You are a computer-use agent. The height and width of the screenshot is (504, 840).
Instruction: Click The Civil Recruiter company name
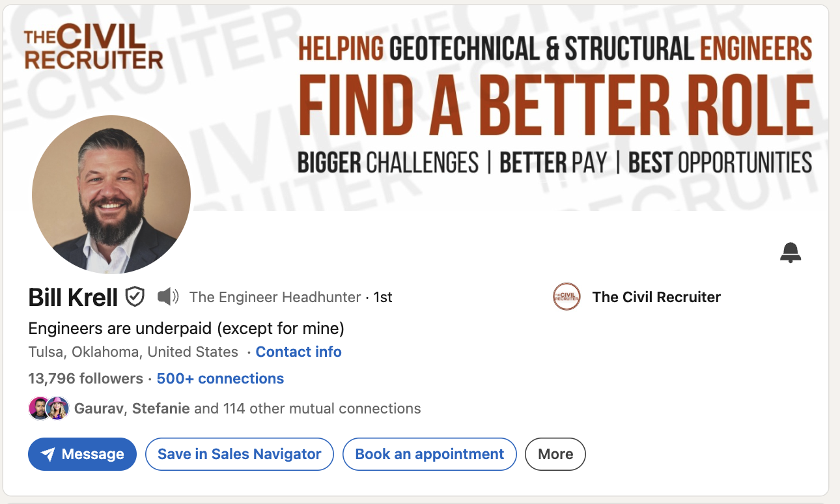click(x=656, y=297)
